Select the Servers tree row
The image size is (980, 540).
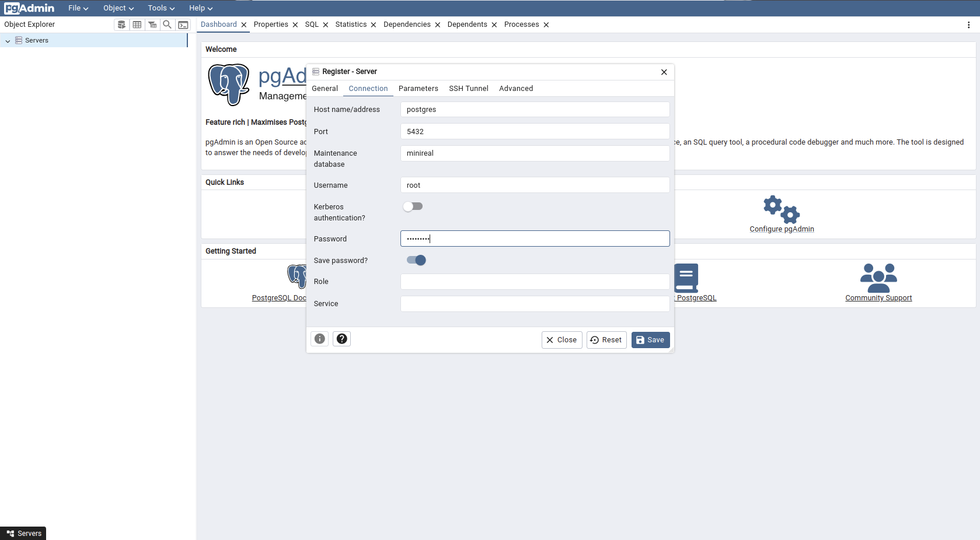point(93,40)
